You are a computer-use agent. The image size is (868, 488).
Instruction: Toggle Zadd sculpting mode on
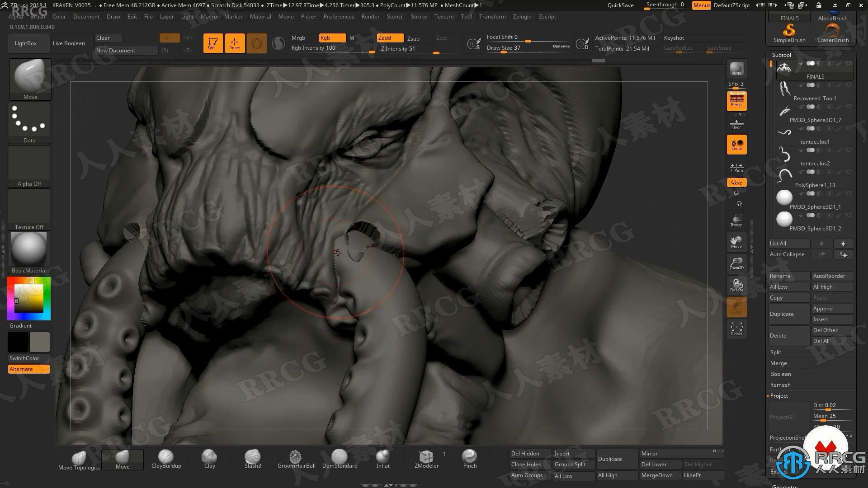(385, 38)
